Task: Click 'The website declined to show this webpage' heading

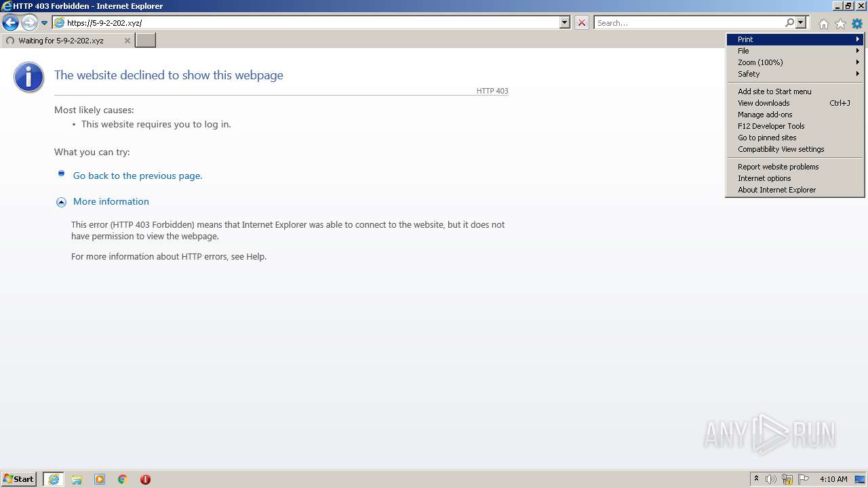Action: (169, 75)
